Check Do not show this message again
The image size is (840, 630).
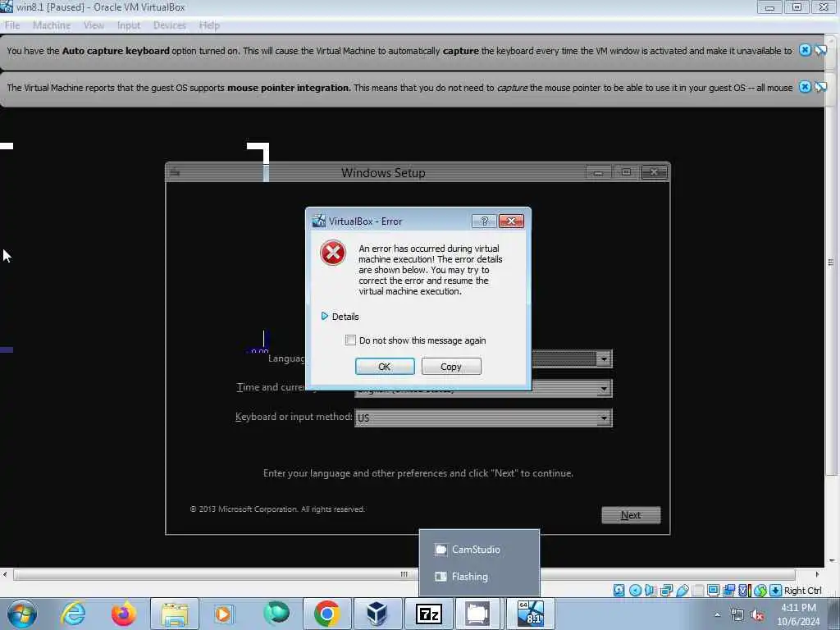point(350,340)
